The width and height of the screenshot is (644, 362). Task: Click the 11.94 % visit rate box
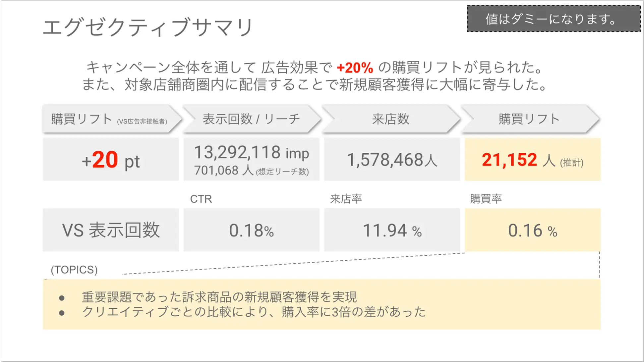point(392,230)
